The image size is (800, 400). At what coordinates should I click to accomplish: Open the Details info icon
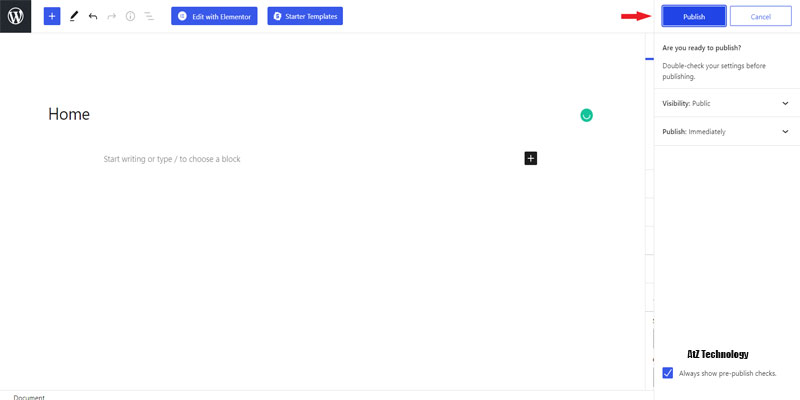(x=131, y=16)
